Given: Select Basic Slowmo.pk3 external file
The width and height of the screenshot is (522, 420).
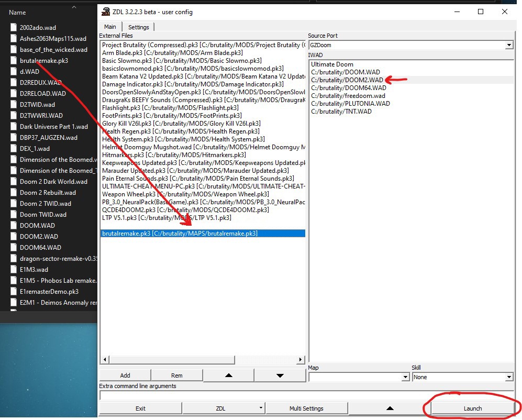Looking at the screenshot, I should [x=203, y=61].
